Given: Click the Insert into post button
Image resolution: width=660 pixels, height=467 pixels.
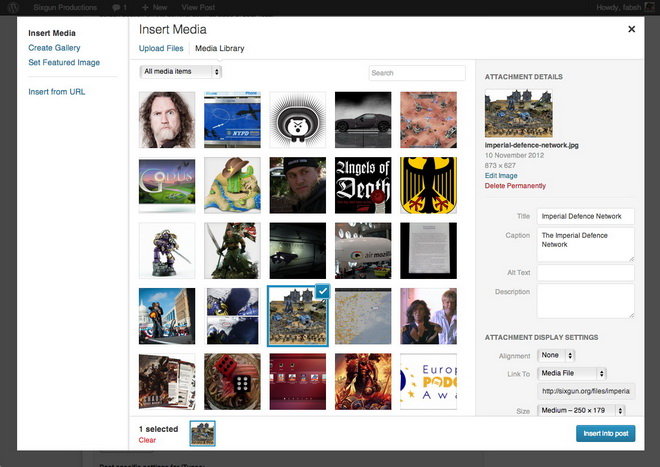Looking at the screenshot, I should [606, 433].
